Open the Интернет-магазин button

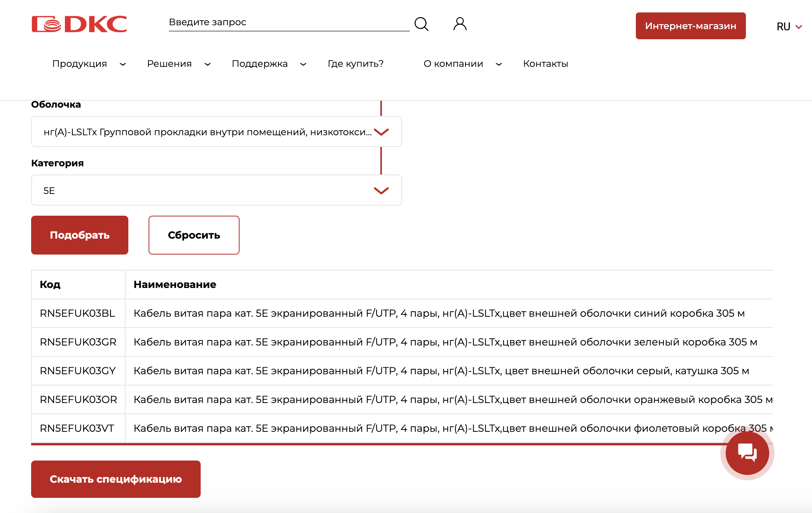pyautogui.click(x=691, y=26)
